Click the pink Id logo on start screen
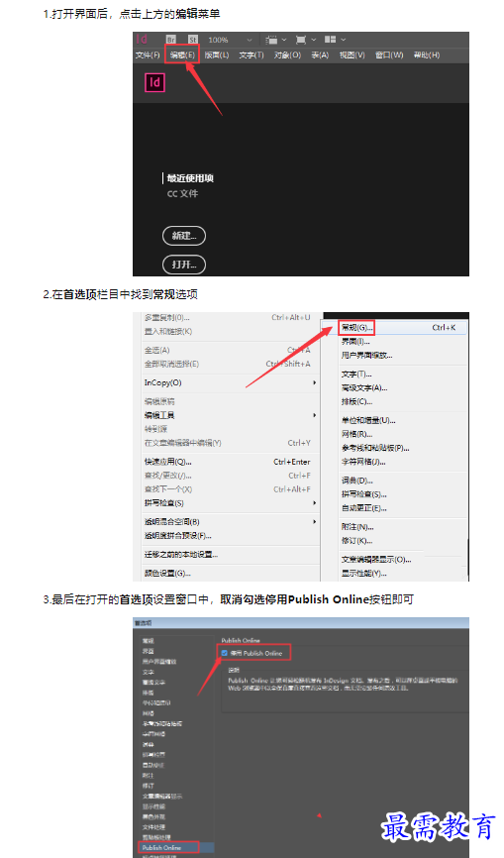Screen dimensions: 504x858 [x=154, y=82]
